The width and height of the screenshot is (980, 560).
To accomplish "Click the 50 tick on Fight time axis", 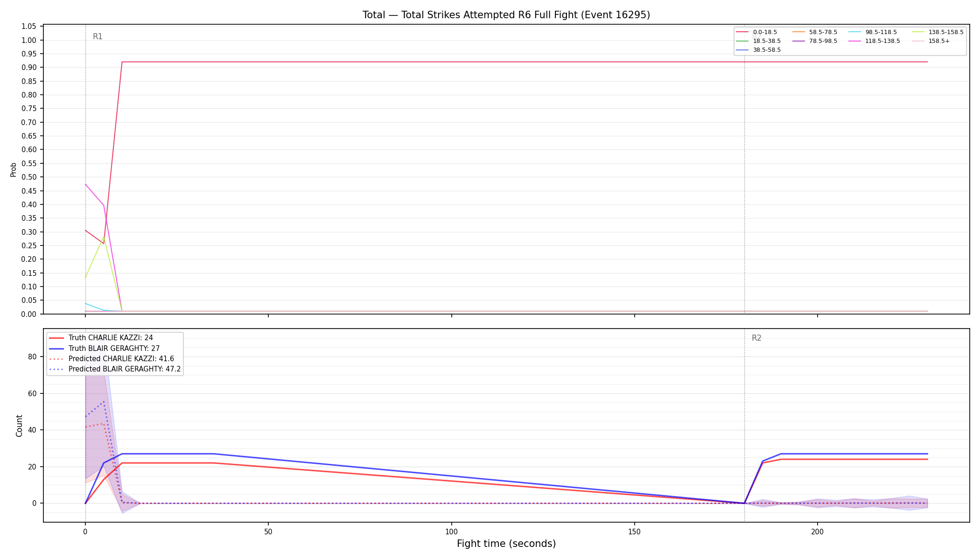I will tap(268, 532).
